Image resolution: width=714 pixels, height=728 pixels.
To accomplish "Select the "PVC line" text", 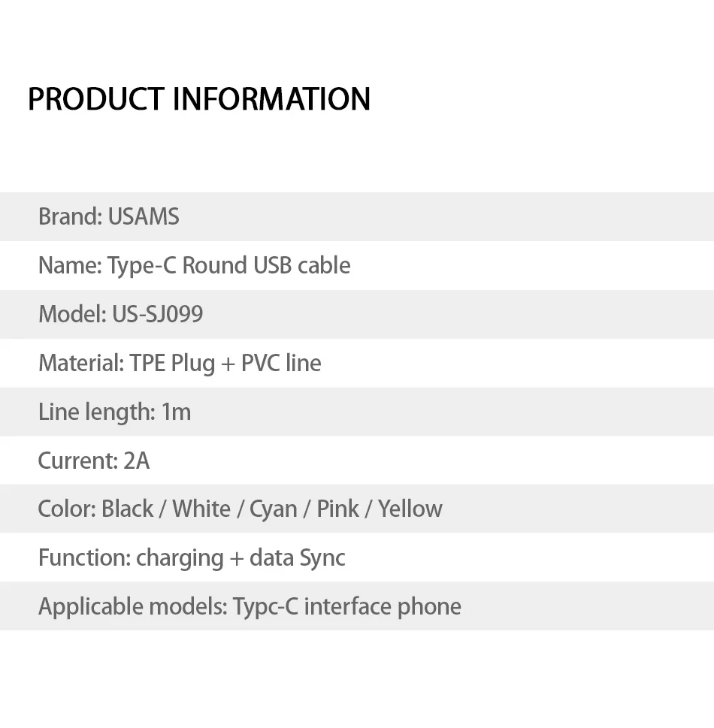I will pos(281,363).
